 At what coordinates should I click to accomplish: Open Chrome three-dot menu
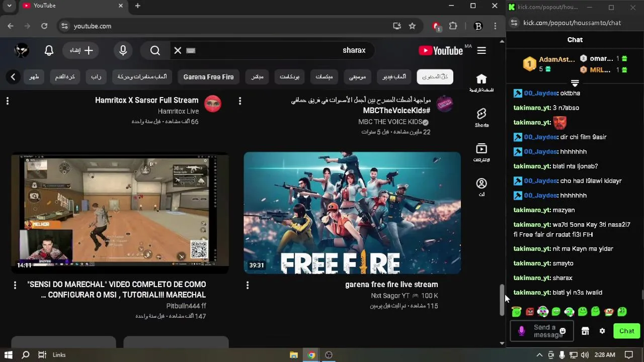pos(496,26)
